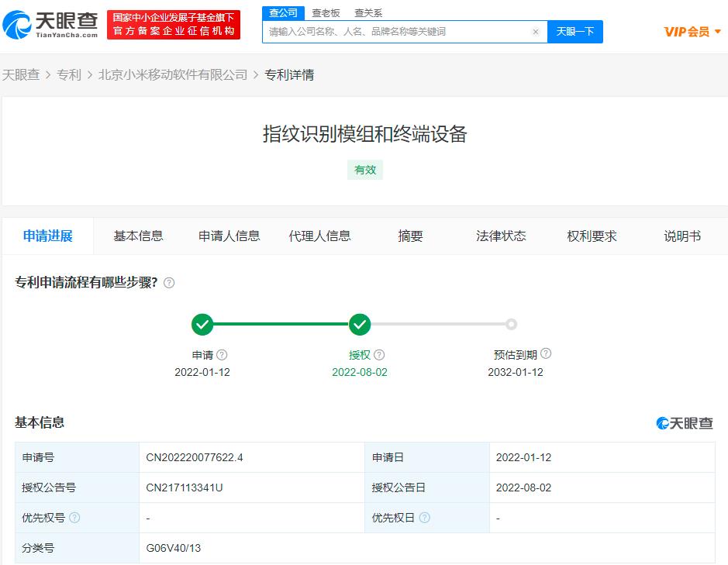Click the help icon next to 优先权日
Screen dimensions: 728x565
pyautogui.click(x=424, y=518)
